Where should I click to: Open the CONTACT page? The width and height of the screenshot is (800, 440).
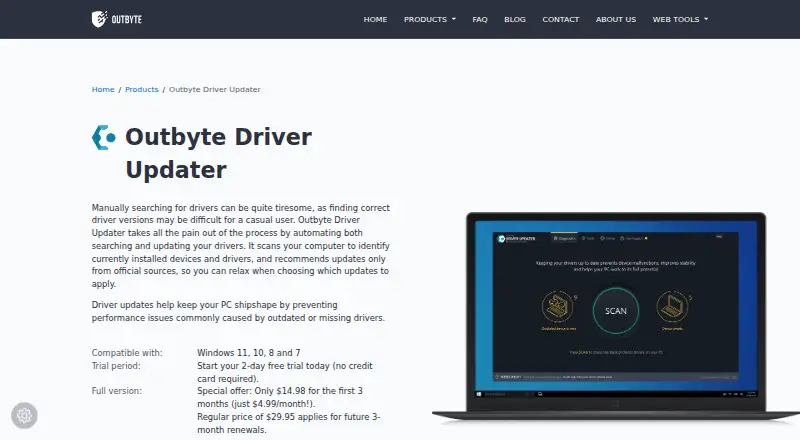click(560, 19)
